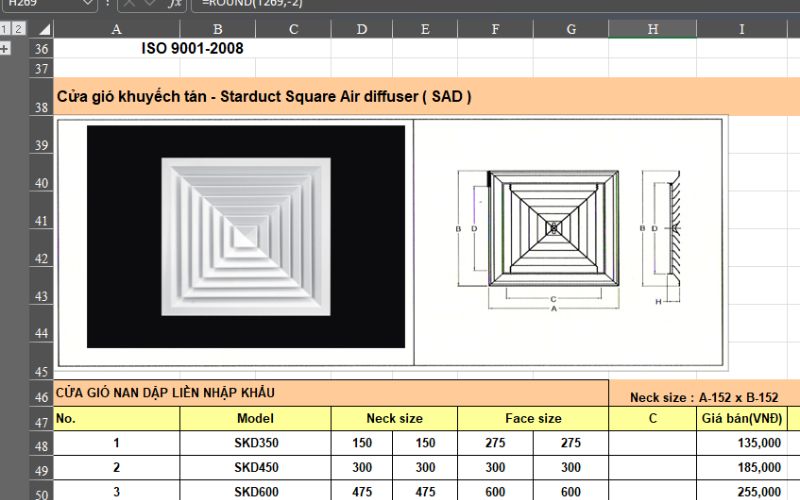Viewport: 800px width, 500px height.
Task: Click the SKD600 model cell
Action: pos(256,491)
